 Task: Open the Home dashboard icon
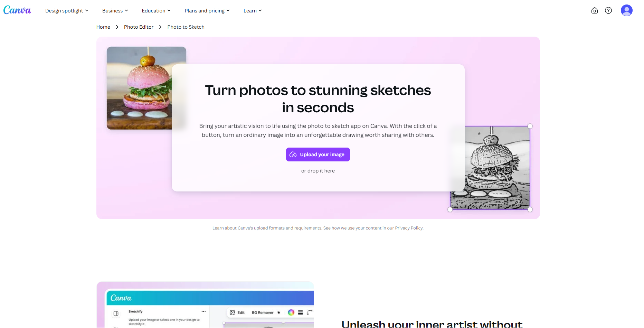[595, 10]
